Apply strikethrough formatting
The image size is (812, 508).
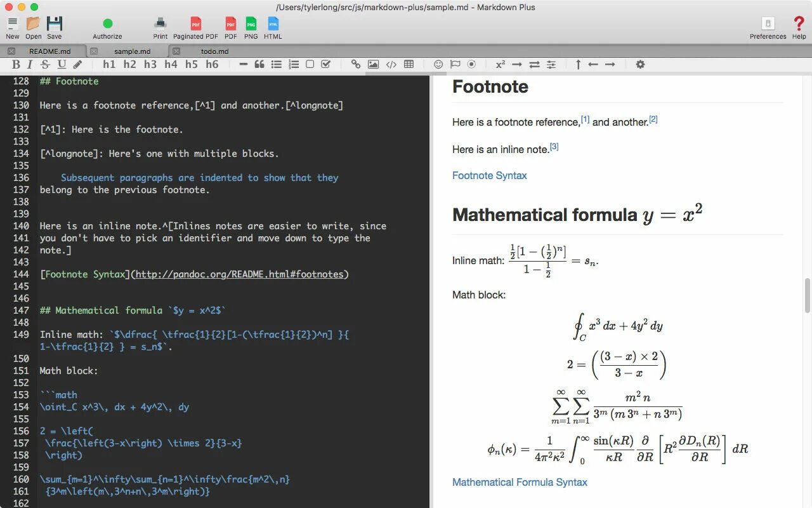45,64
